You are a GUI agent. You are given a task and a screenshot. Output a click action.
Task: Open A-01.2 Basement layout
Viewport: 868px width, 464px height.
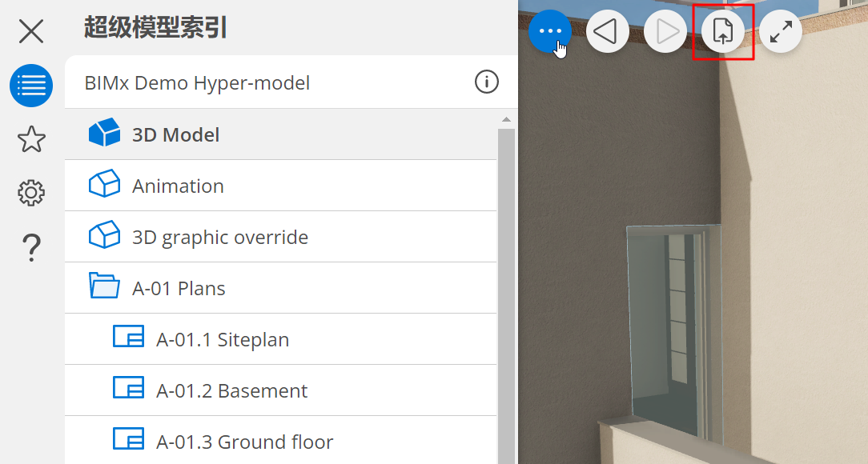[281, 390]
